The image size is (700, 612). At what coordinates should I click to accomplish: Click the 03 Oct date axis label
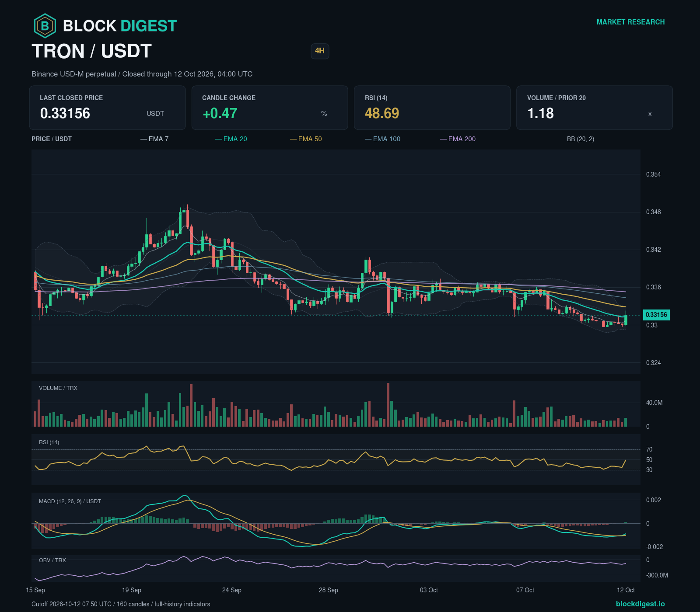point(429,590)
